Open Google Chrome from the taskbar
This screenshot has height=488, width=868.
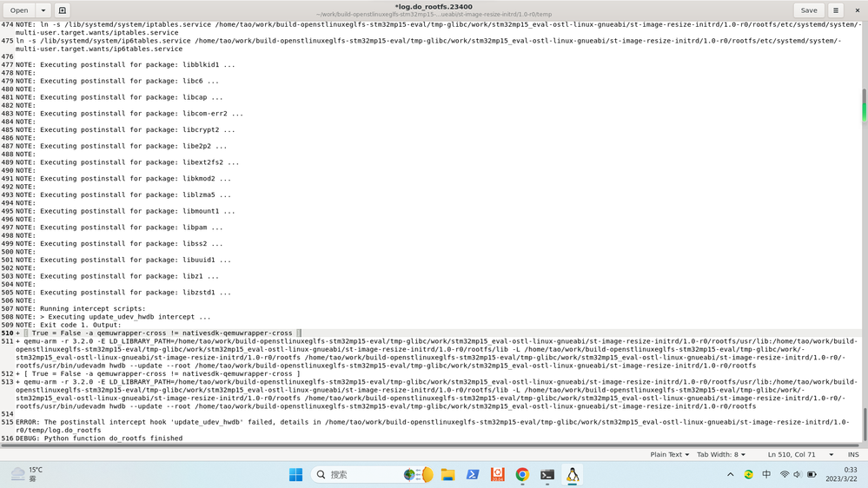click(x=522, y=474)
